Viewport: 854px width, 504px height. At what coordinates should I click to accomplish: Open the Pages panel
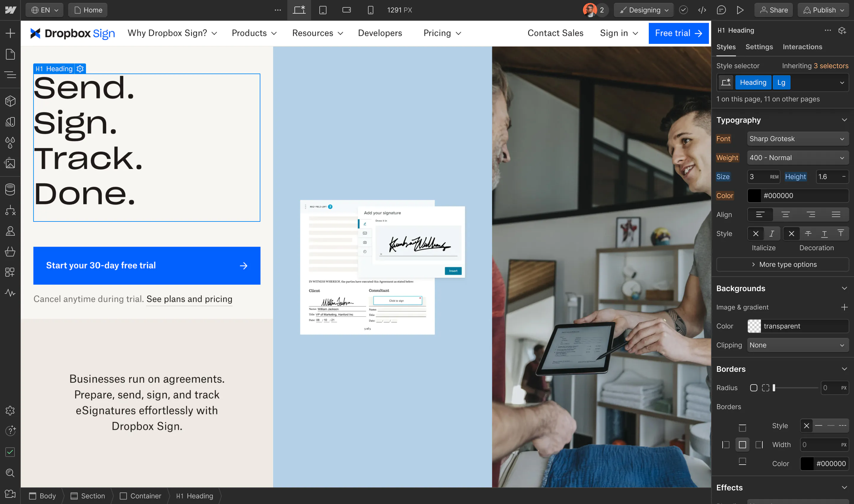click(10, 54)
